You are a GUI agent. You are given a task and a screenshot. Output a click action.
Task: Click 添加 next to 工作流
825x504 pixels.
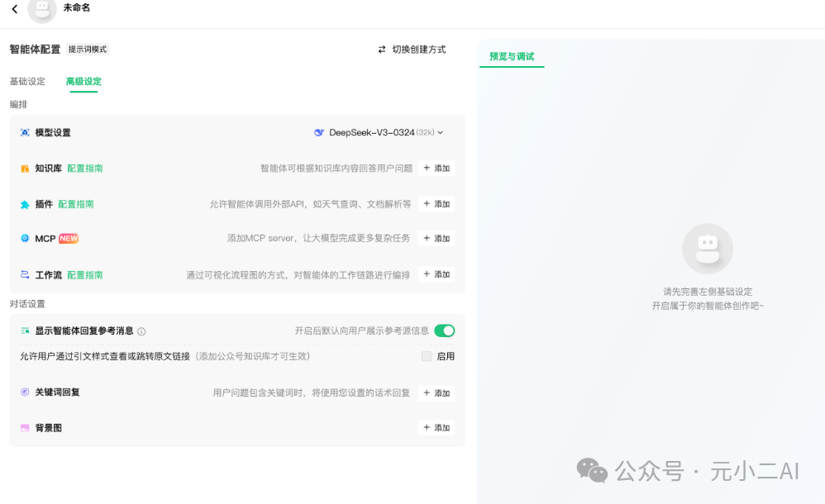436,273
